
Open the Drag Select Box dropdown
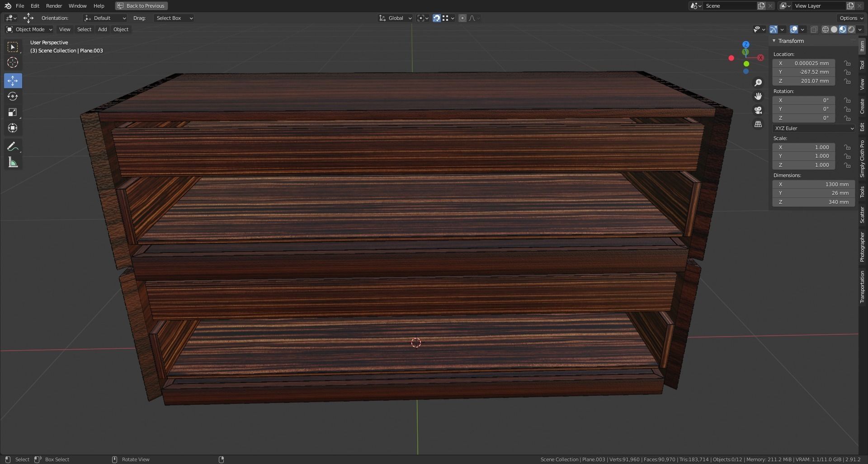coord(174,18)
